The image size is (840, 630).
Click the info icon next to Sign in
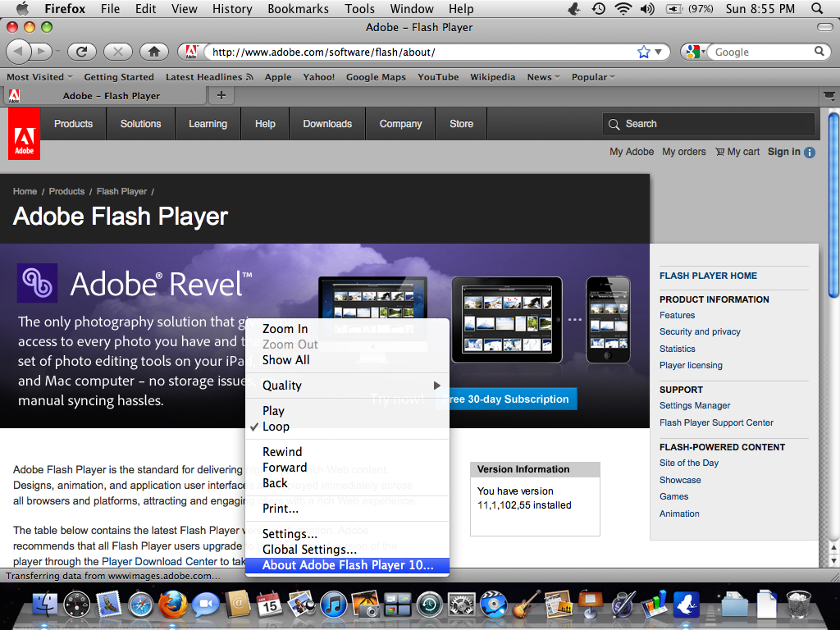click(x=810, y=152)
